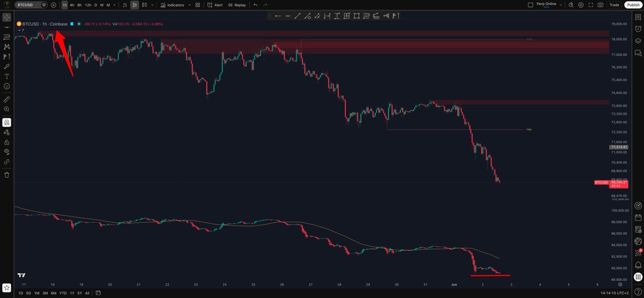Select rectangle tool in favorites toolbar

tap(356, 16)
